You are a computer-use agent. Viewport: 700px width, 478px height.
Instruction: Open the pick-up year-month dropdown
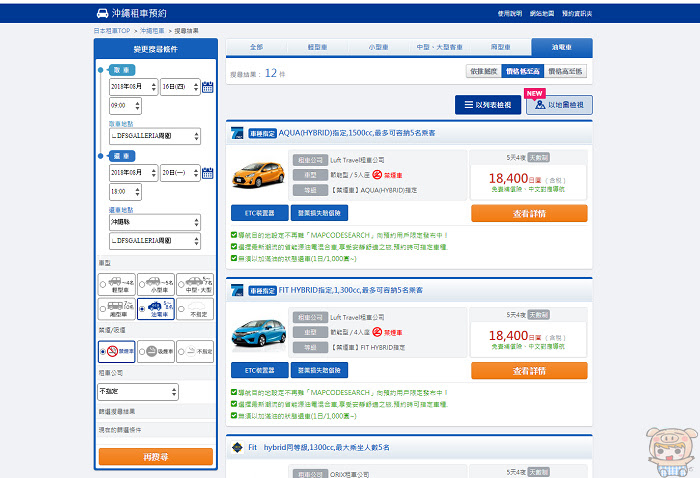tap(133, 87)
